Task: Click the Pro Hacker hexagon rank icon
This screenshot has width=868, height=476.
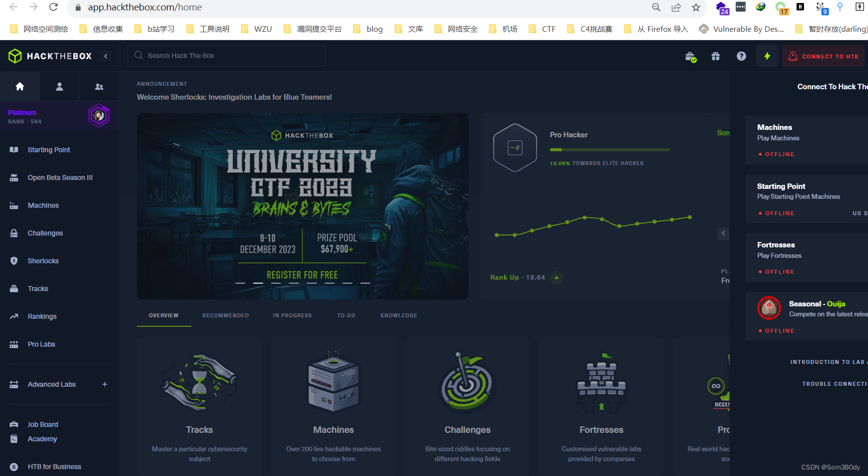Action: pos(515,148)
